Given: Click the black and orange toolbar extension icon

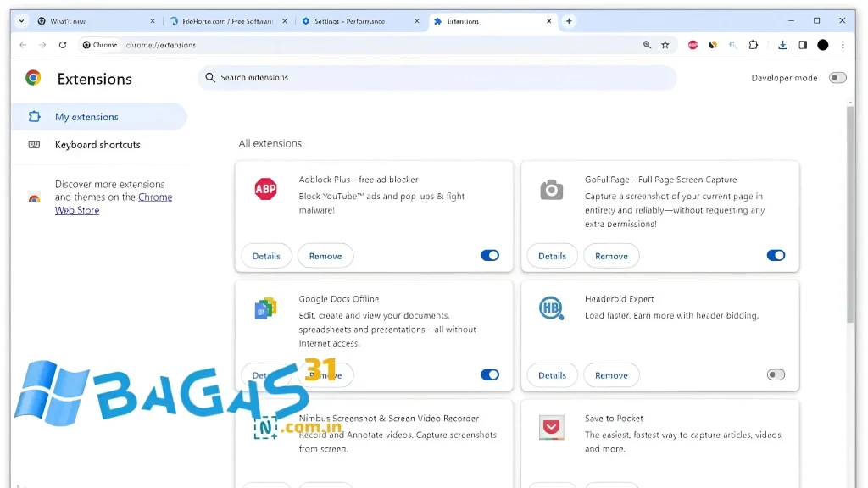Looking at the screenshot, I should (712, 45).
